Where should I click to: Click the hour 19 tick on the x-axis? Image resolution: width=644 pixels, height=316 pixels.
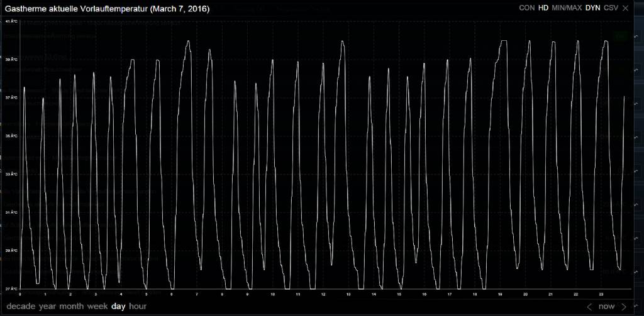click(500, 294)
